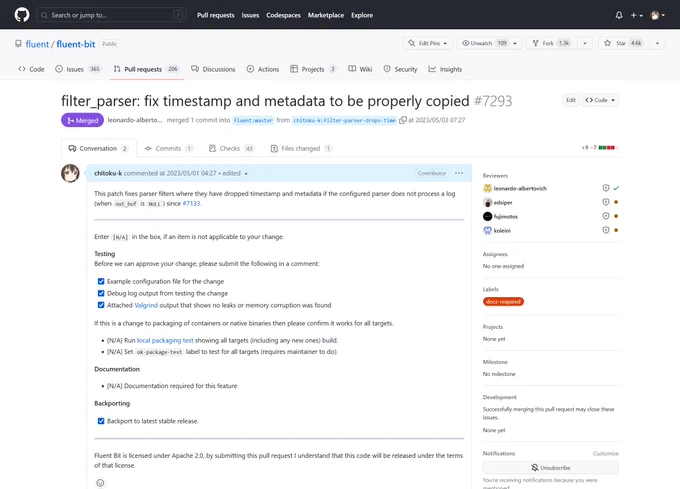
Task: Add emoji reaction to comment
Action: [100, 483]
